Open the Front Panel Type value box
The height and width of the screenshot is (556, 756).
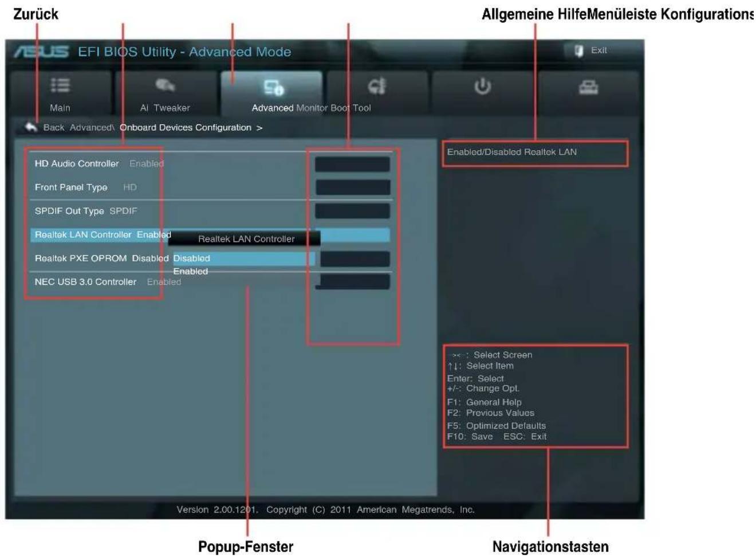tap(353, 187)
